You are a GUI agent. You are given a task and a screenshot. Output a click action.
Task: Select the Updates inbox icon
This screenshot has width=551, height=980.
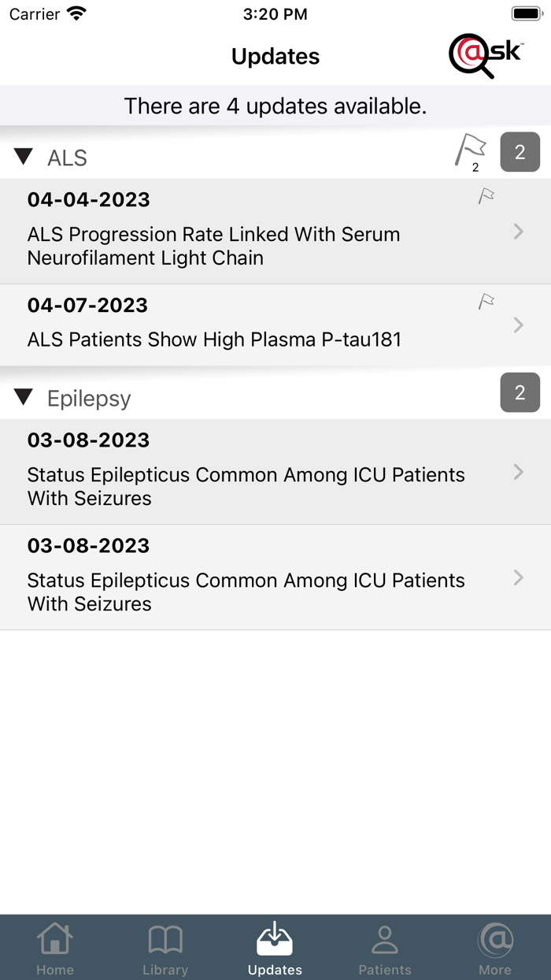click(275, 937)
